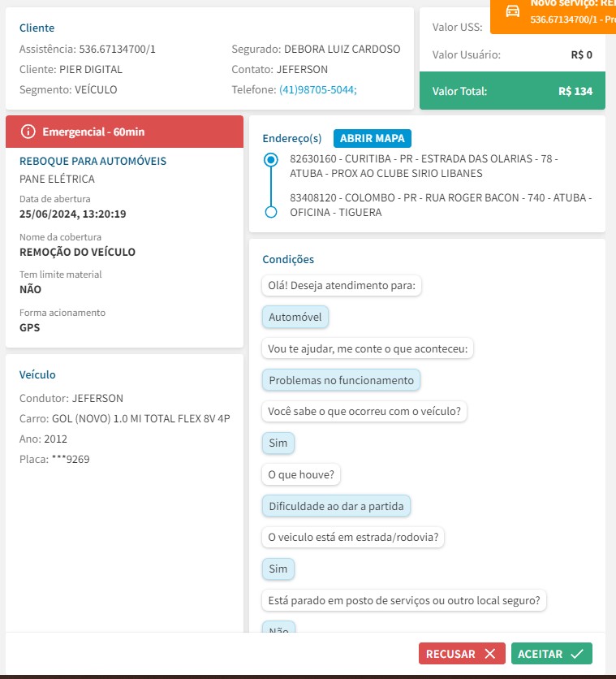Call the phone number (41)98705-5044

318,89
